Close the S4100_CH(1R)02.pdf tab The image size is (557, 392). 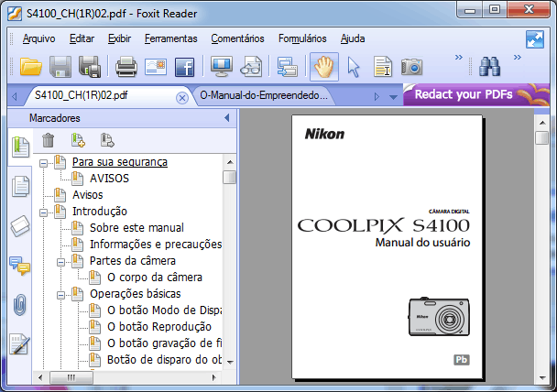182,98
